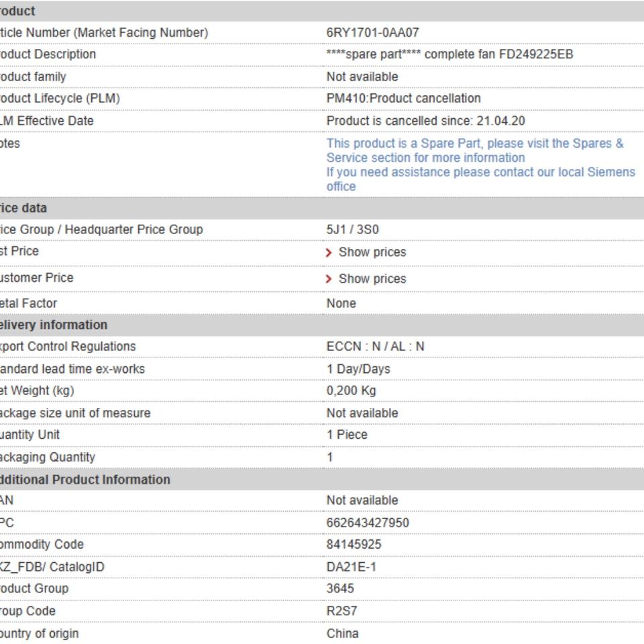Select lead time value 1 Day/Days
This screenshot has width=644, height=644.
point(358,369)
